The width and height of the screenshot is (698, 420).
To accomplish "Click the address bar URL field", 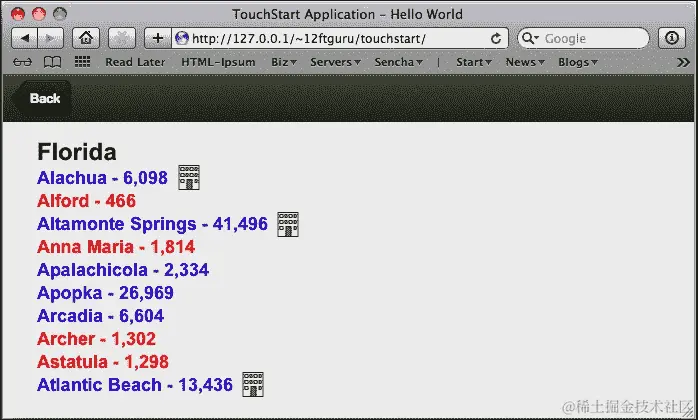I will click(341, 39).
